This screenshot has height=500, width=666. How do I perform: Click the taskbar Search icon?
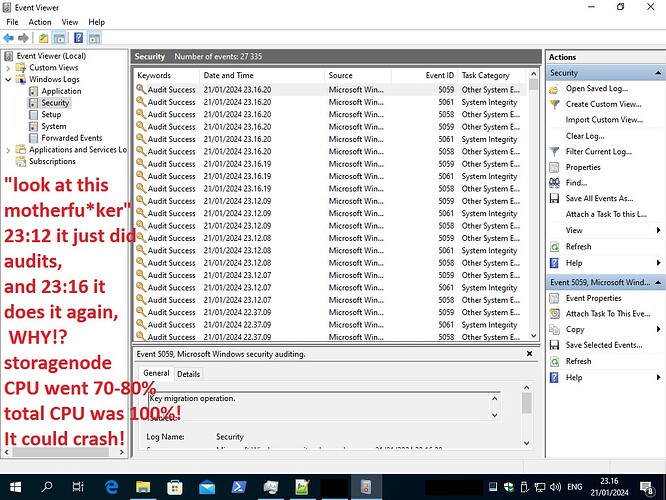pos(46,487)
